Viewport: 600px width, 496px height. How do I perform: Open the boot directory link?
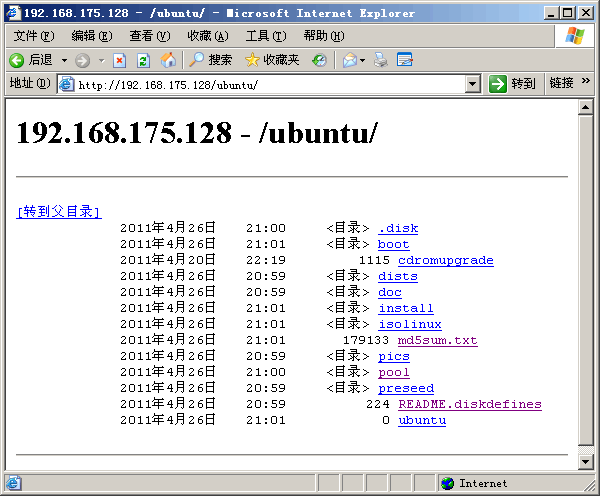[x=394, y=244]
